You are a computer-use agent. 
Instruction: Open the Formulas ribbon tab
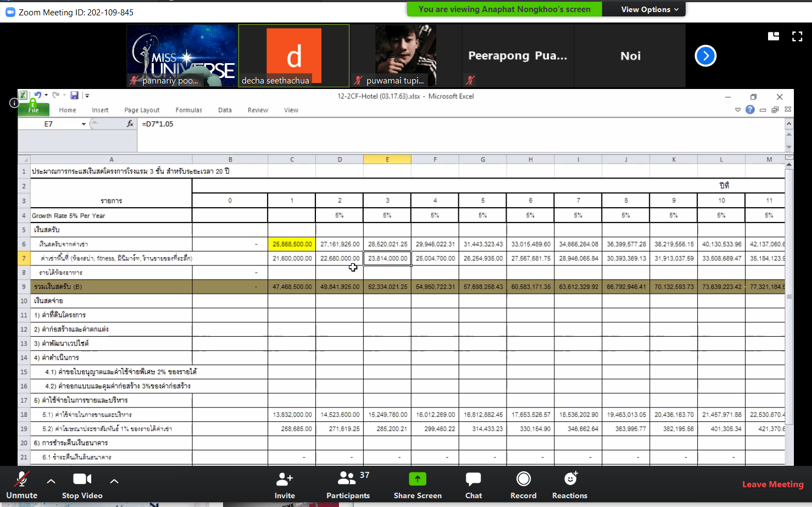[188, 110]
